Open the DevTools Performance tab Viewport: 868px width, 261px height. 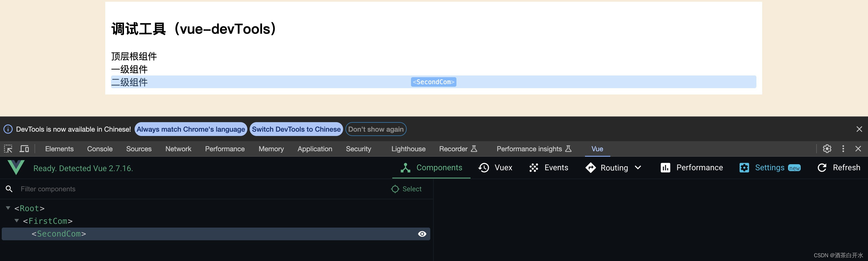[225, 149]
